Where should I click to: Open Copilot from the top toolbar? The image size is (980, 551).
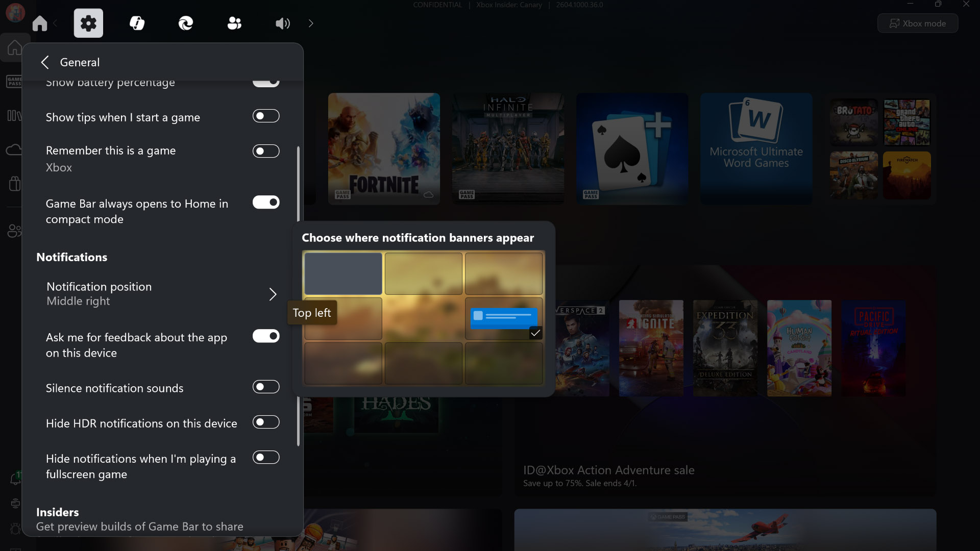tap(136, 23)
